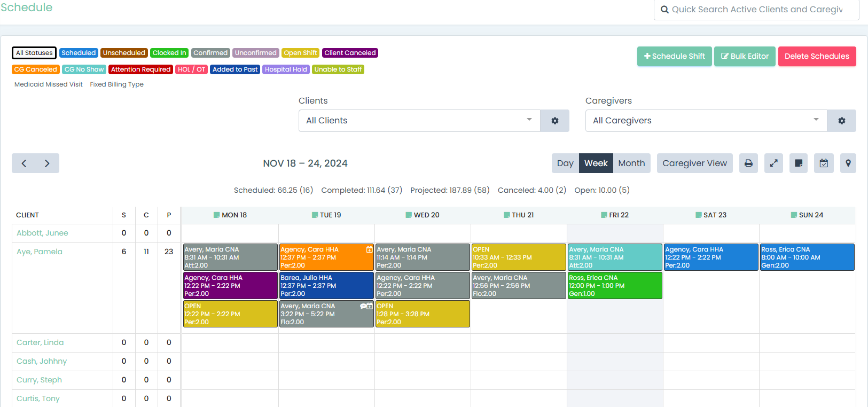This screenshot has height=407, width=868.
Task: Open the All Clients dropdown
Action: (x=419, y=121)
